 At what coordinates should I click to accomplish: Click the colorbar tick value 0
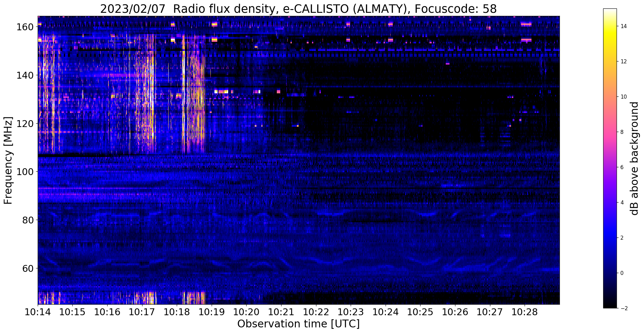click(622, 273)
